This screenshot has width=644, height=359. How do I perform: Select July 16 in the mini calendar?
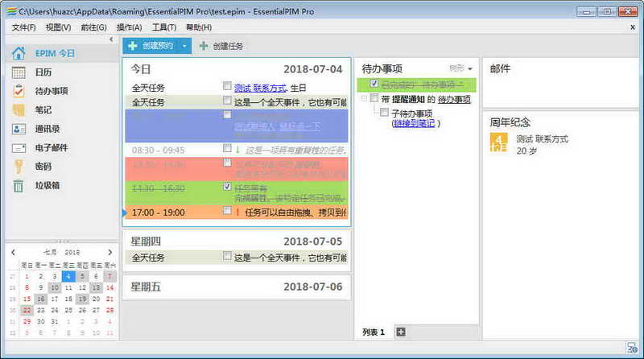tap(41, 299)
